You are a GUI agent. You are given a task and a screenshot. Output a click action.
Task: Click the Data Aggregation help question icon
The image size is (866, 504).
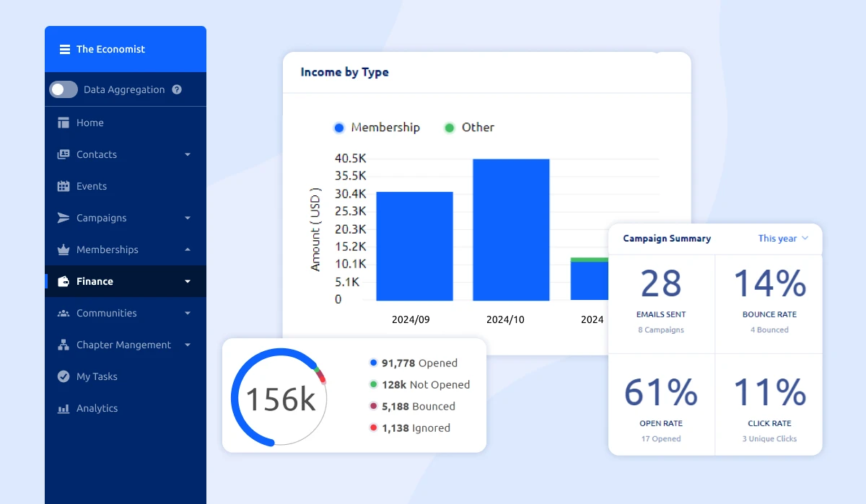click(177, 89)
